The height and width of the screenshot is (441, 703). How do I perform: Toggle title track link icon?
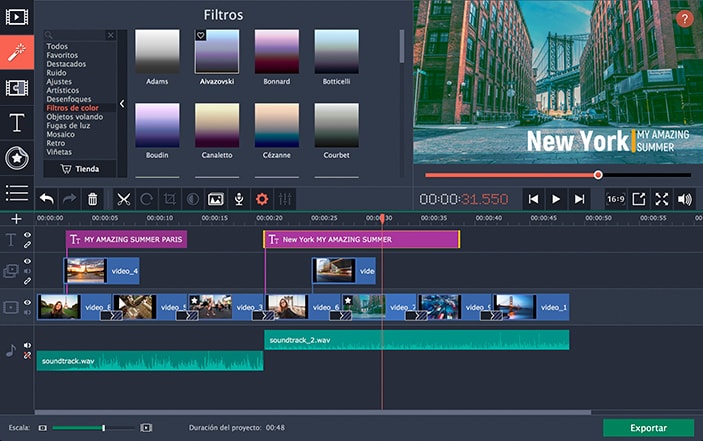(x=27, y=245)
